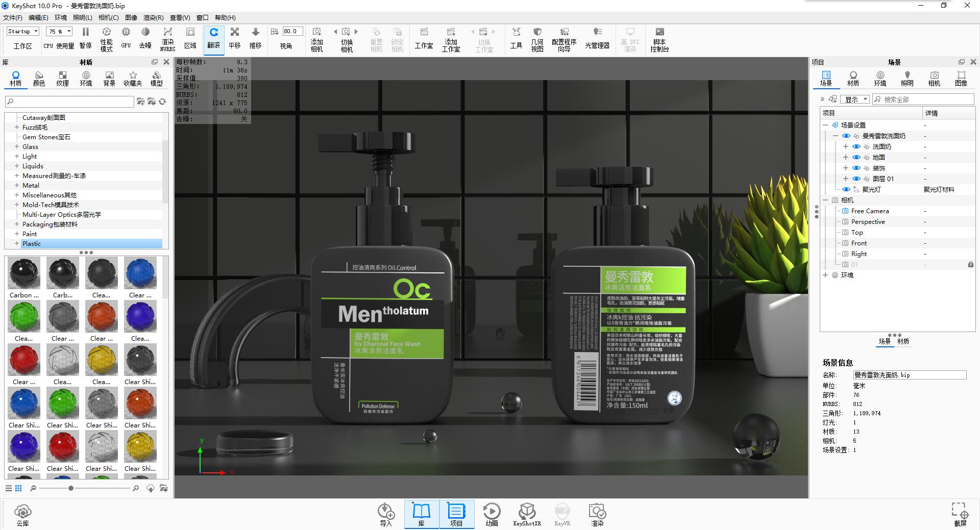
Task: Toggle visibility of 聚光灯 light
Action: pos(846,190)
